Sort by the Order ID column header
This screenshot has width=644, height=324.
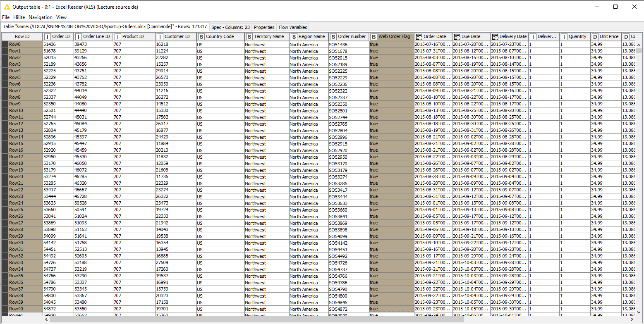pos(58,37)
